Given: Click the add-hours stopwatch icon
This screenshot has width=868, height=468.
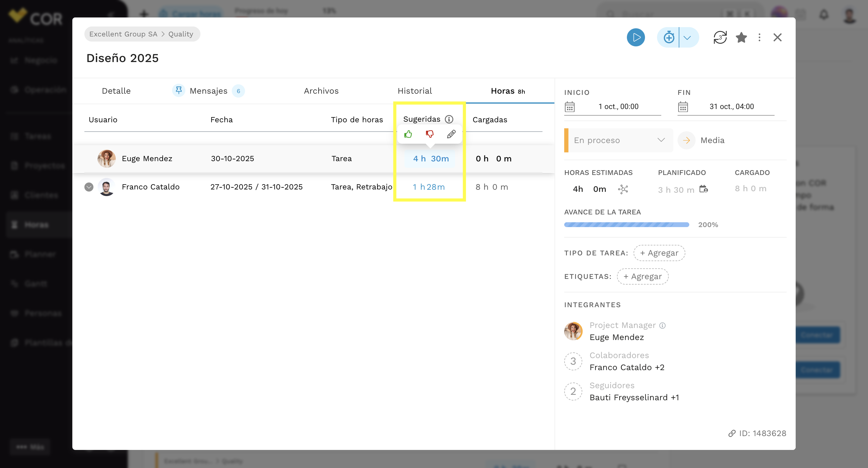Looking at the screenshot, I should pos(668,37).
